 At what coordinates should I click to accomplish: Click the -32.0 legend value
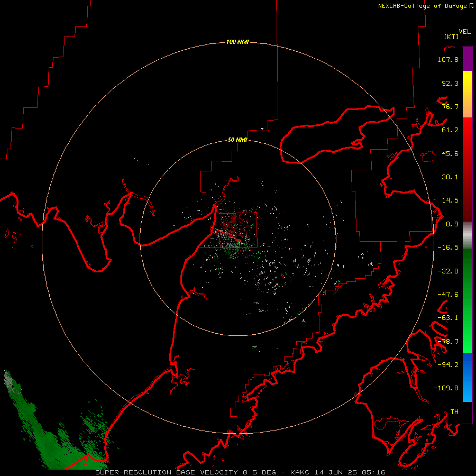448,271
